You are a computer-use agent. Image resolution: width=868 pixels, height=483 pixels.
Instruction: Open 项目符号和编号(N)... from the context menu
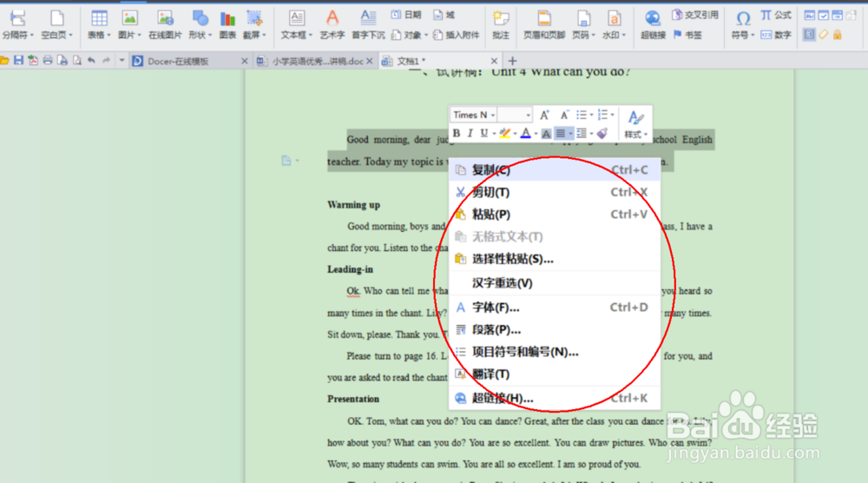tap(556, 352)
